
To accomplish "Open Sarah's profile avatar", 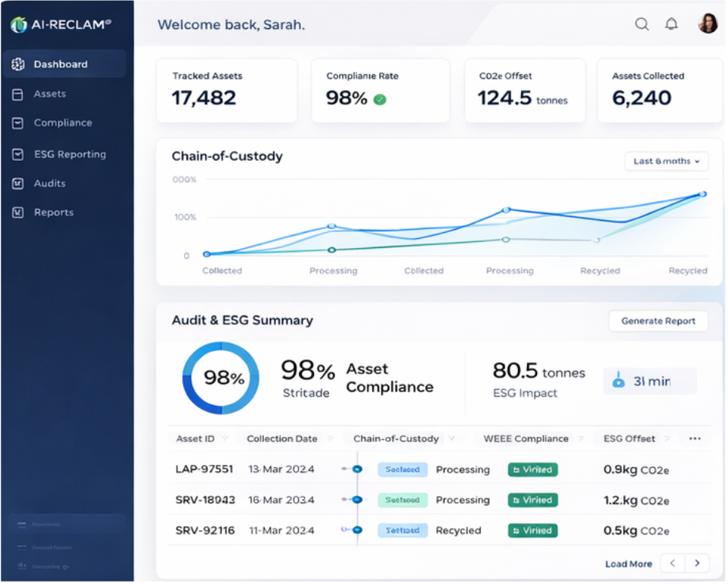I will click(708, 24).
